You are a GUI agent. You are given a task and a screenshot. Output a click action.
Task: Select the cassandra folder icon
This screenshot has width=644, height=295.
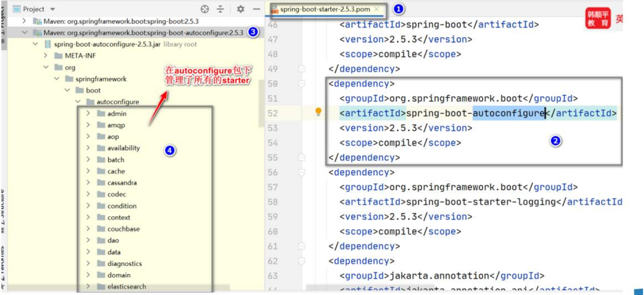101,183
